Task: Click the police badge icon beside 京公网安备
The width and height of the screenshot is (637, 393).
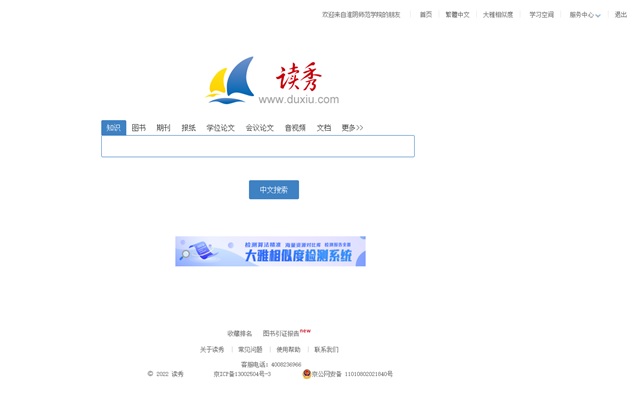Action: (307, 374)
